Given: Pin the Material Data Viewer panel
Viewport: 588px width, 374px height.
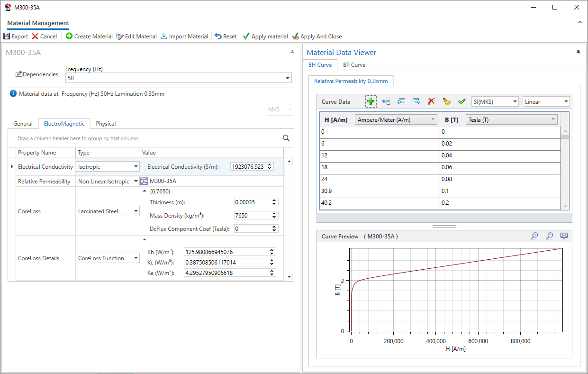Looking at the screenshot, I should coord(578,52).
